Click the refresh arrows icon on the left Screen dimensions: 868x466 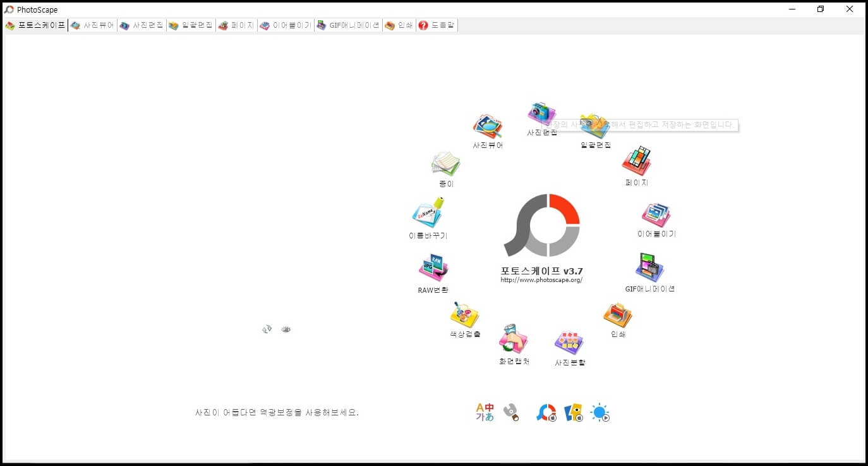pyautogui.click(x=267, y=329)
